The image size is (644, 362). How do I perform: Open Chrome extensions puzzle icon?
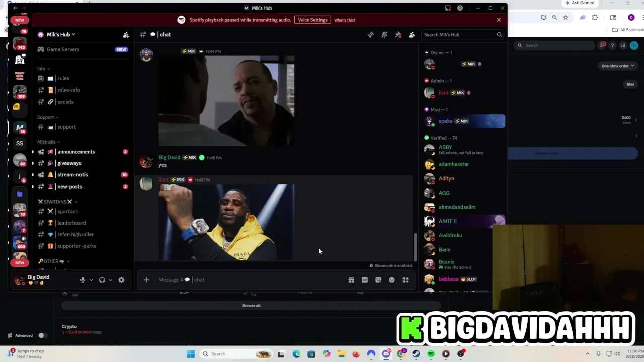click(x=595, y=18)
